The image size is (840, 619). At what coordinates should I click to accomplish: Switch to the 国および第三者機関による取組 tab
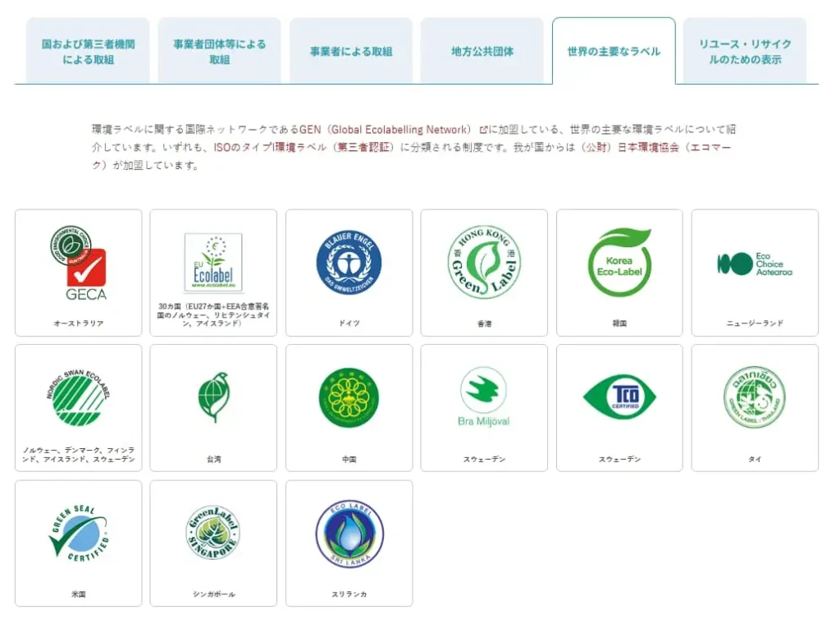pyautogui.click(x=88, y=51)
